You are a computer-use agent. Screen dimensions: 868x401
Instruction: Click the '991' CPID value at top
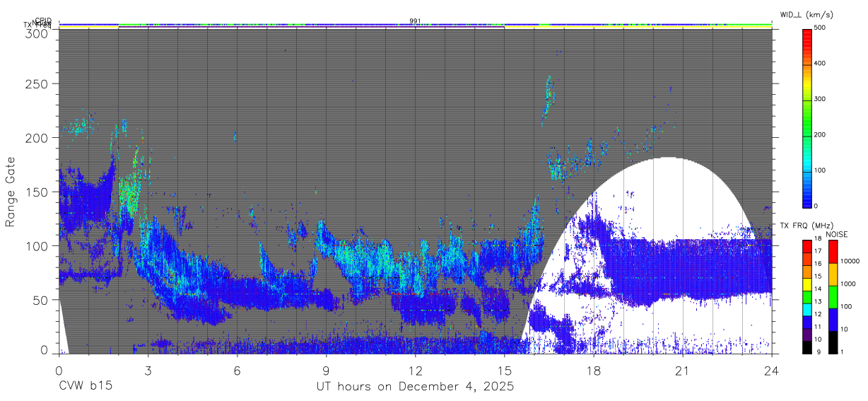pyautogui.click(x=415, y=21)
